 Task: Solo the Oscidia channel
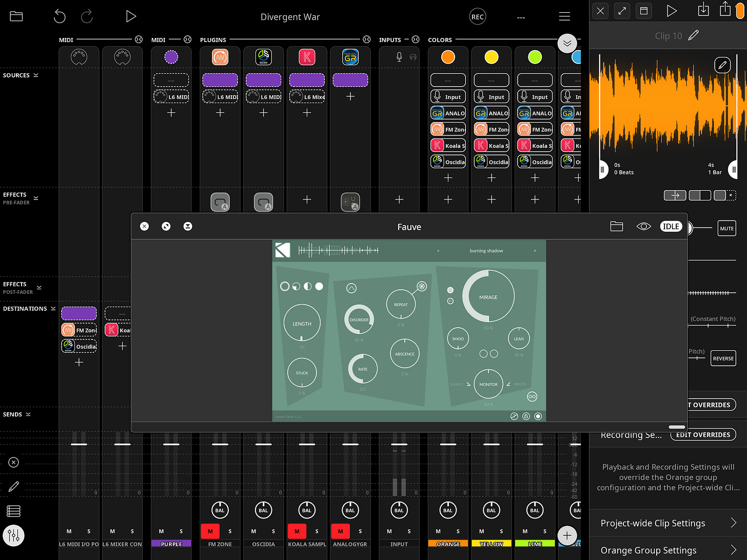click(x=273, y=531)
